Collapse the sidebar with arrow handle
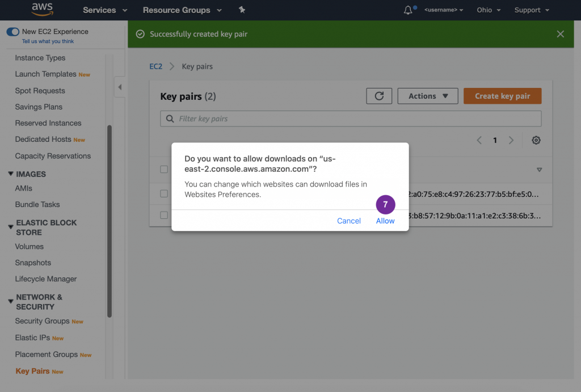This screenshot has height=392, width=581. click(x=120, y=87)
